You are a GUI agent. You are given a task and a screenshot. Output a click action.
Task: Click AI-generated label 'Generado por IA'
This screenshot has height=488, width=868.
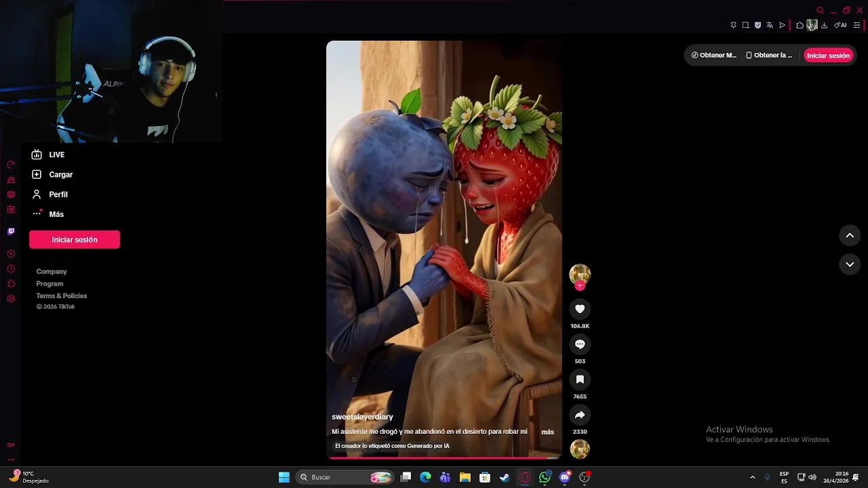click(393, 446)
